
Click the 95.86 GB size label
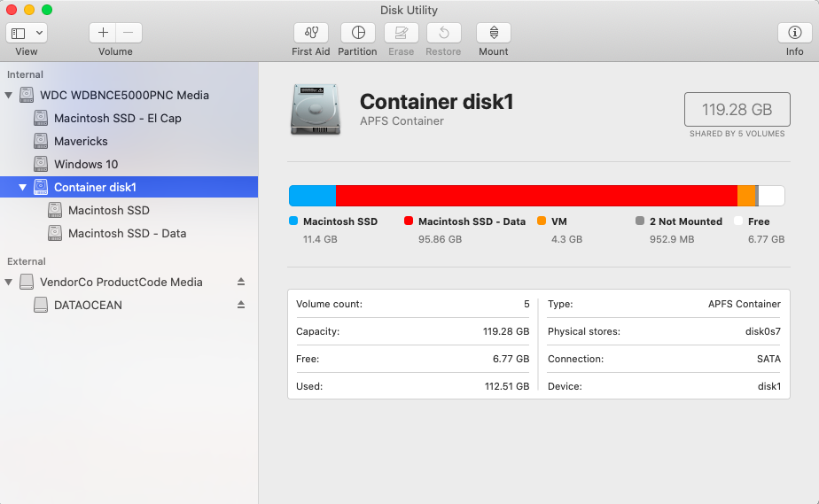click(440, 239)
